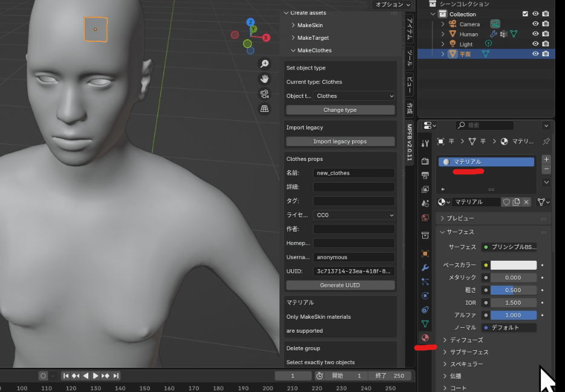Screen dimensions: 565x392
Task: Open the Object type Clothes dropdown
Action: 354,96
